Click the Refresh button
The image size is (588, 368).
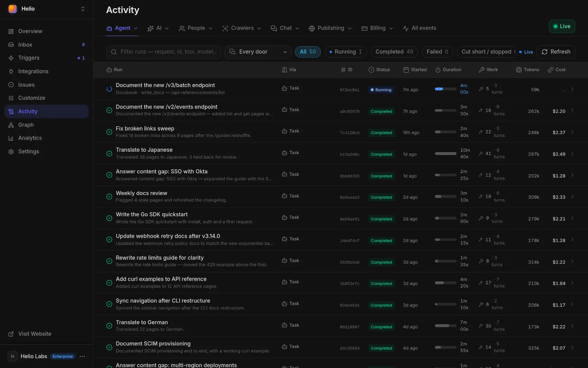(x=556, y=52)
